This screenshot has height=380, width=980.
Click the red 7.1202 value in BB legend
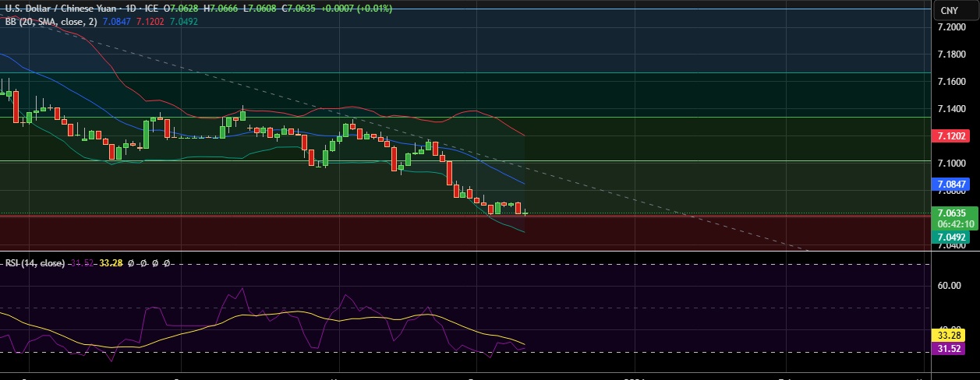coord(150,22)
